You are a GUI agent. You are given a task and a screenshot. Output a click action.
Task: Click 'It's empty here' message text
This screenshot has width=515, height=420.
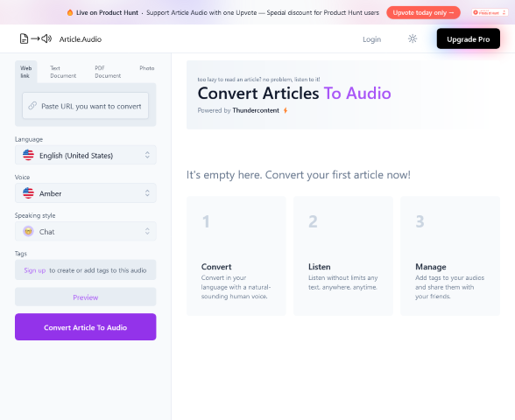[x=298, y=175]
